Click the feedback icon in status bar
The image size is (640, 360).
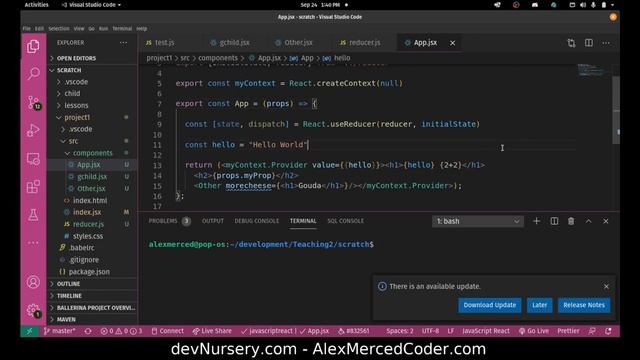[592, 331]
